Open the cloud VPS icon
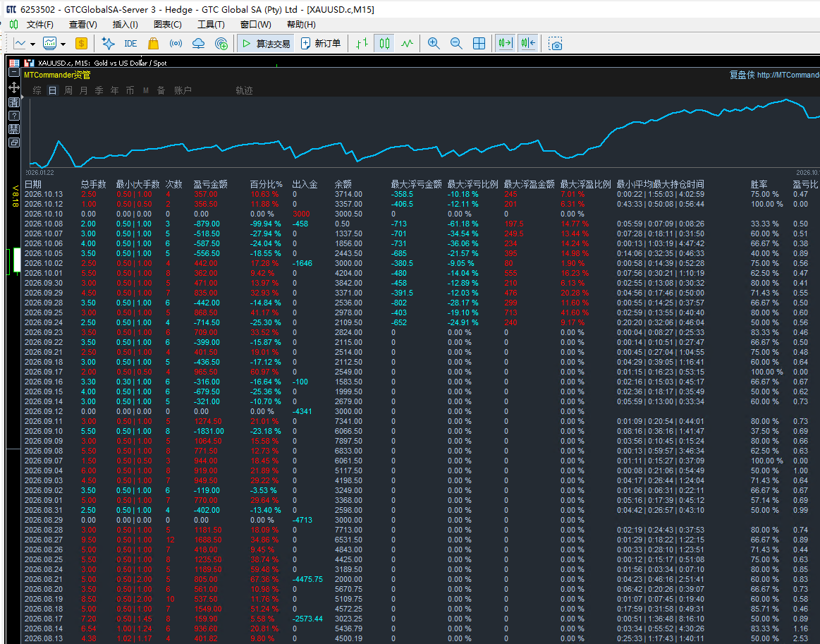The image size is (820, 644). 199,44
